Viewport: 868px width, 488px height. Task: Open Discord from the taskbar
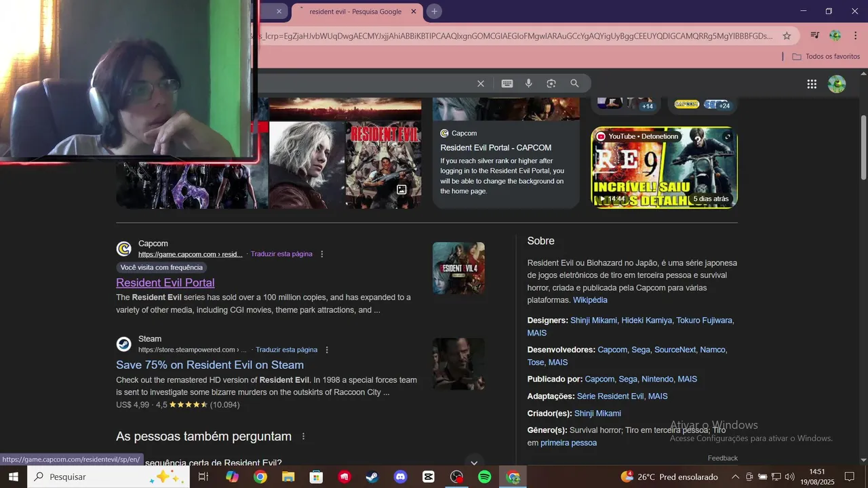400,477
